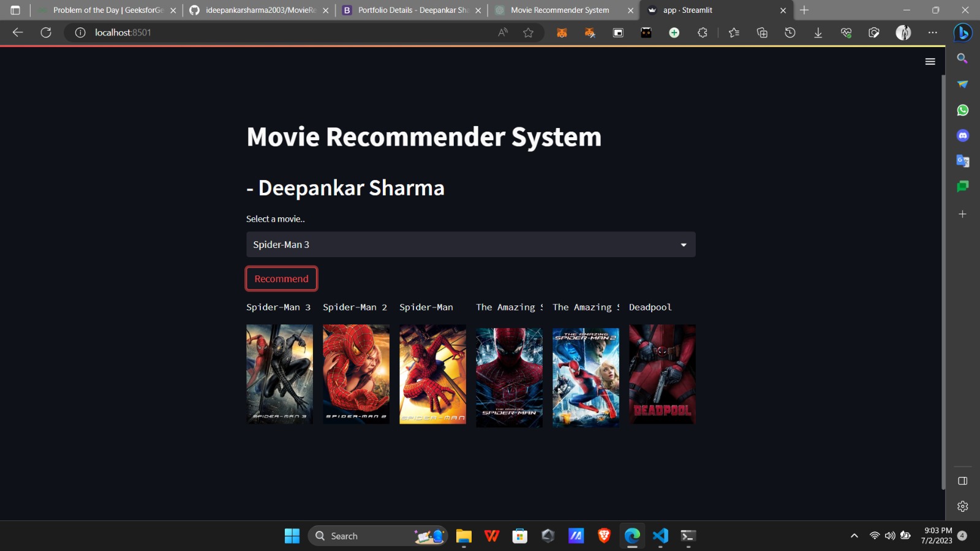The width and height of the screenshot is (980, 551).
Task: Open browser Collections
Action: (762, 32)
